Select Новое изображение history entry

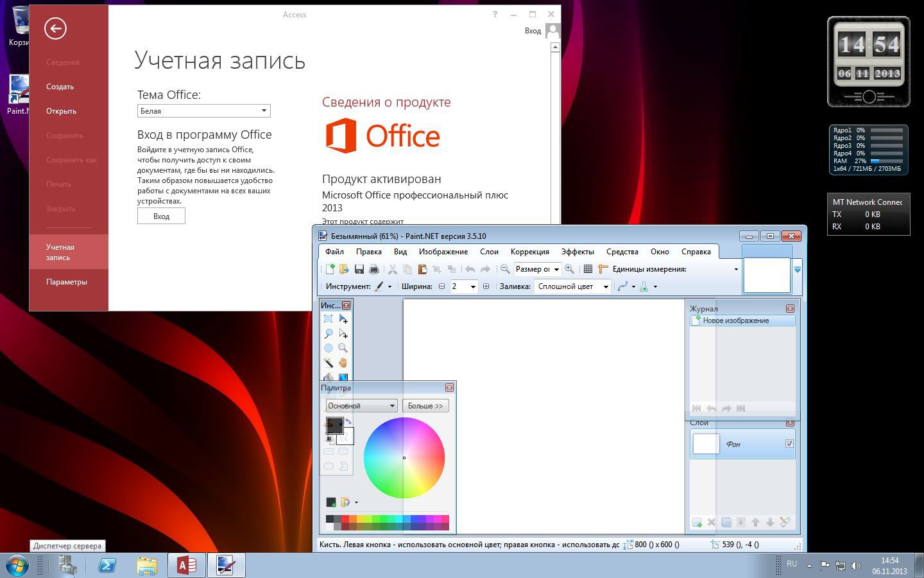[x=742, y=320]
